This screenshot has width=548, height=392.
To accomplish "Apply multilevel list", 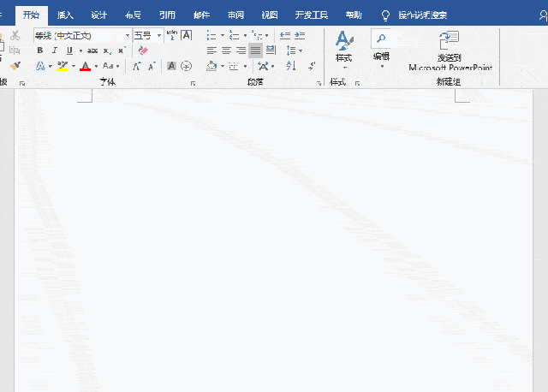I will point(257,35).
